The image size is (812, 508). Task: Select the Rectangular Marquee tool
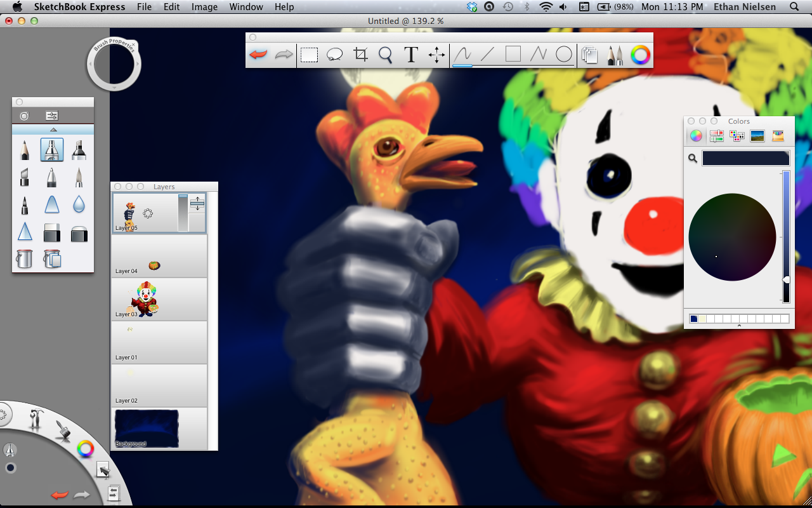pyautogui.click(x=309, y=55)
